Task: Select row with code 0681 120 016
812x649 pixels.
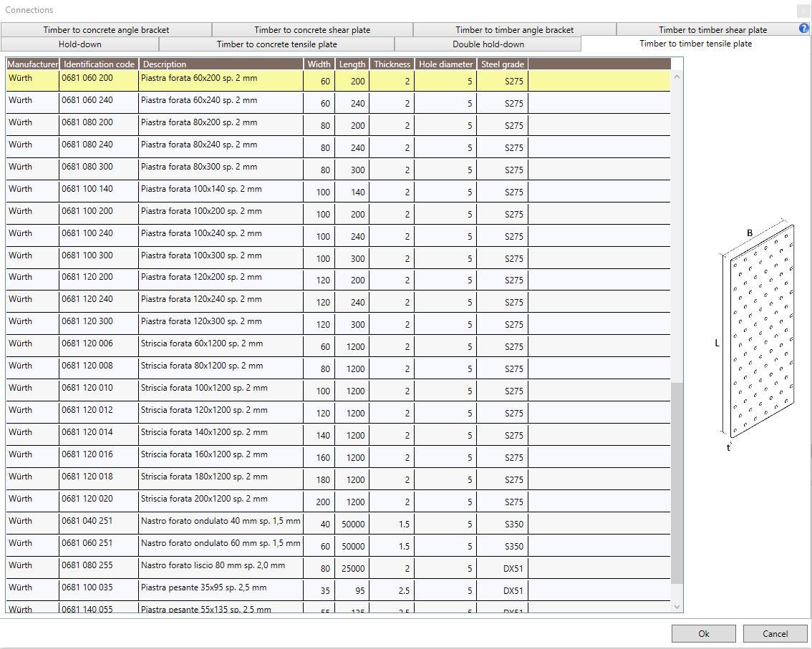Action: [338, 457]
